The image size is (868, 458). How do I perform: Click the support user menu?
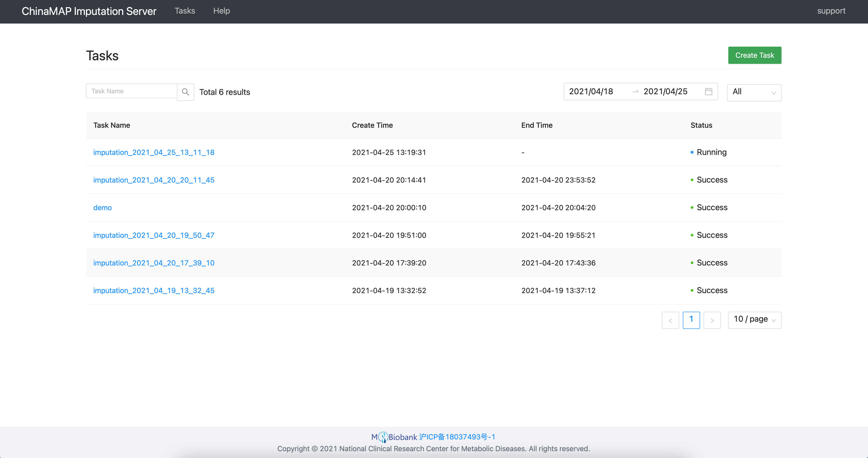click(x=831, y=11)
